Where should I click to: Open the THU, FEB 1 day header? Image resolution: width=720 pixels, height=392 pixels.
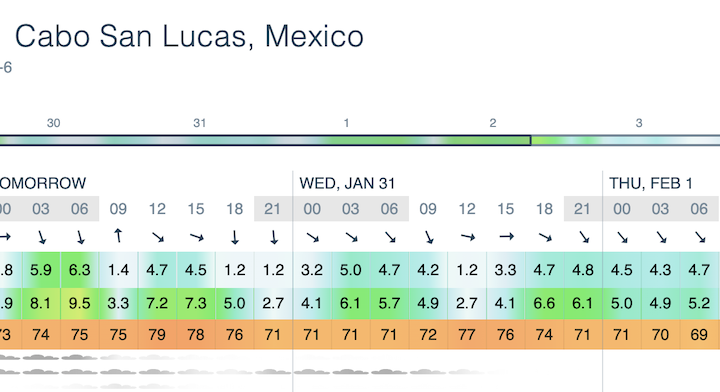click(x=651, y=184)
